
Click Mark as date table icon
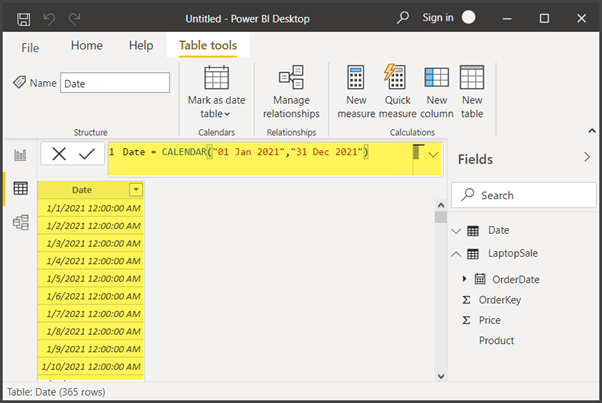(x=217, y=78)
